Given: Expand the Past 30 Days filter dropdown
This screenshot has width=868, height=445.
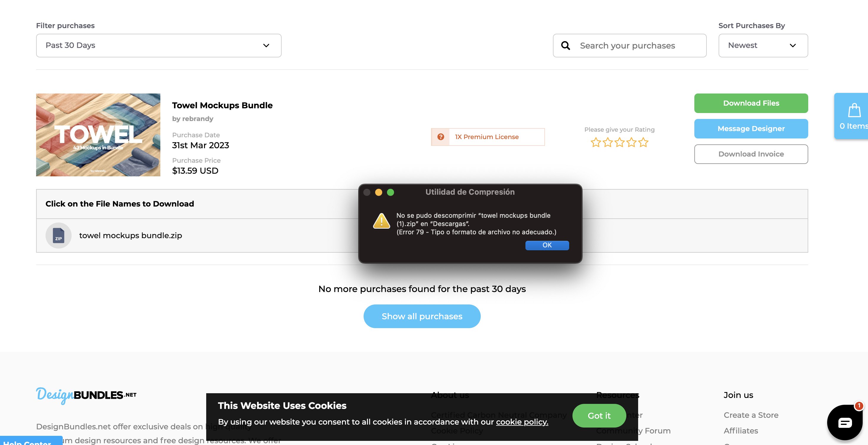Looking at the screenshot, I should tap(159, 46).
